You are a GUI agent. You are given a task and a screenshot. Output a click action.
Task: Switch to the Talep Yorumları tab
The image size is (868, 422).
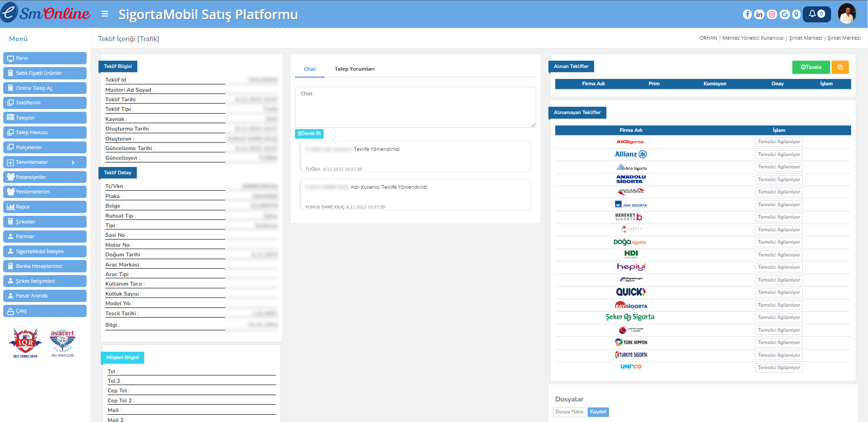click(x=355, y=69)
